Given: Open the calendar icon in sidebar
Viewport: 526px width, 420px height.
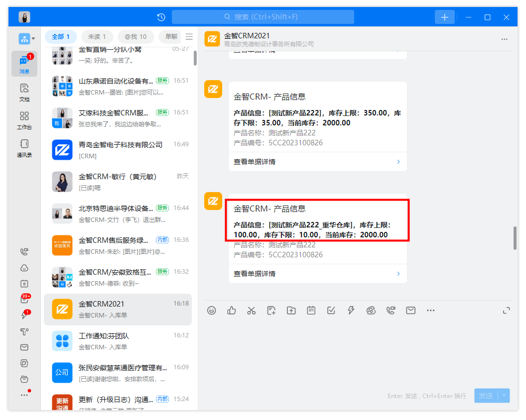Looking at the screenshot, I should pyautogui.click(x=24, y=284).
